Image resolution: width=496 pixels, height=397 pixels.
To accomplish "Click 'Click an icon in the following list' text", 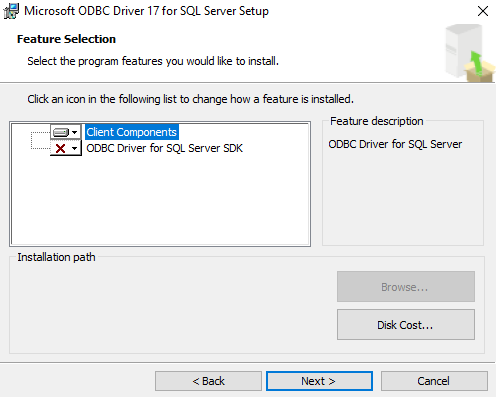I will pyautogui.click(x=190, y=99).
